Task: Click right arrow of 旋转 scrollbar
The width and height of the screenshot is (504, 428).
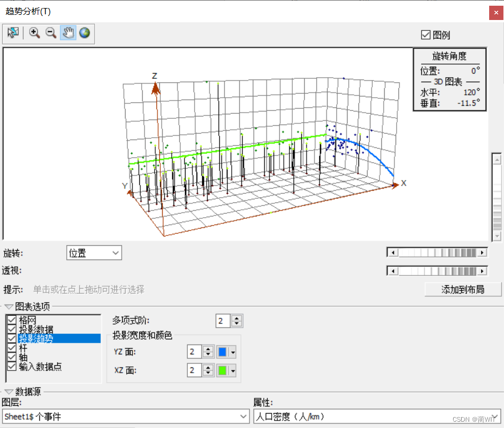Action: pyautogui.click(x=482, y=253)
